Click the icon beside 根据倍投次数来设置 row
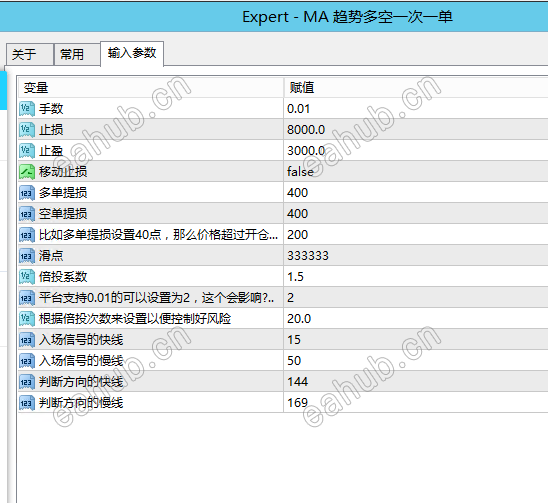The width and height of the screenshot is (548, 503). (27, 318)
